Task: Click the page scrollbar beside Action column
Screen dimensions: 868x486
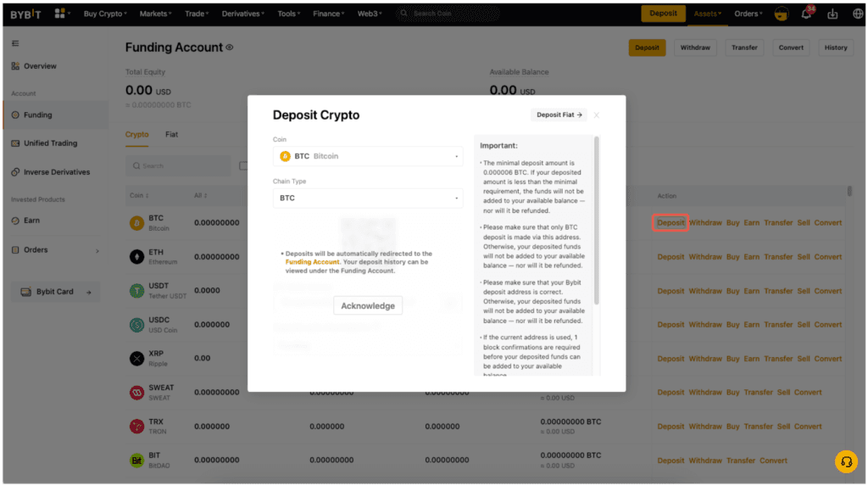Action: (849, 191)
